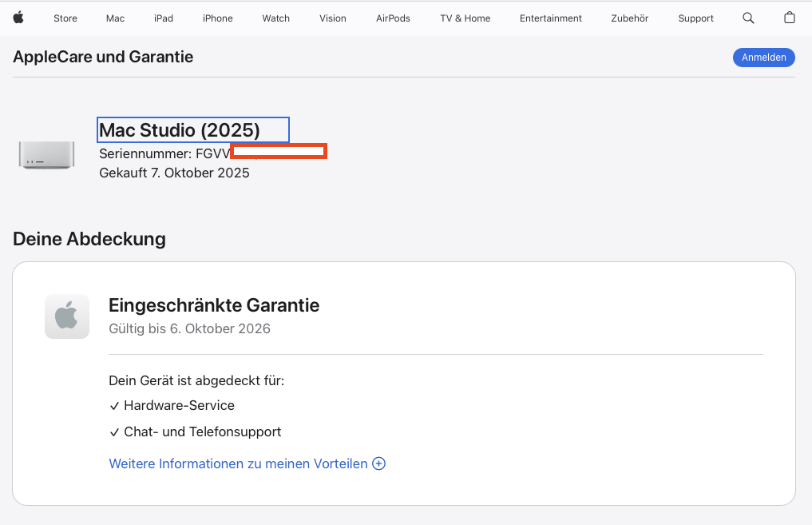Open the Entertainment menu item
Image resolution: width=812 pixels, height=525 pixels.
(550, 18)
